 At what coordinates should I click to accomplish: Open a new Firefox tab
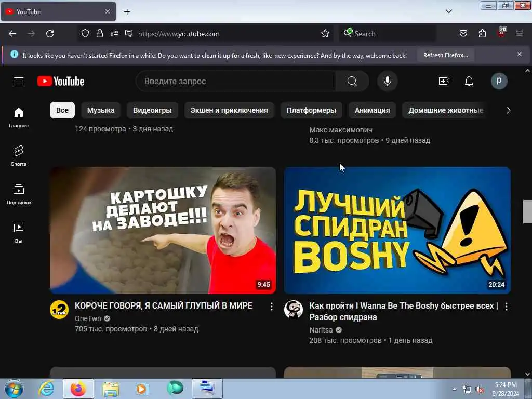[127, 12]
